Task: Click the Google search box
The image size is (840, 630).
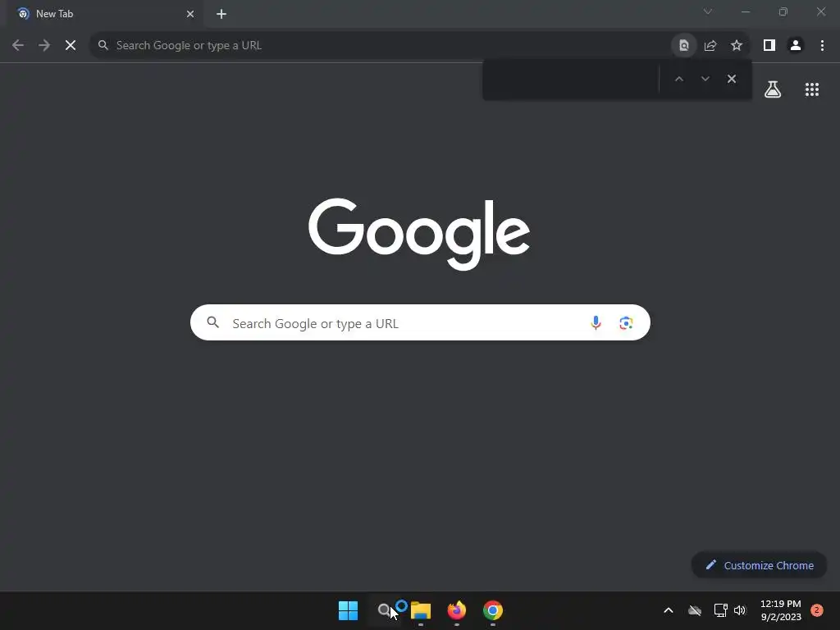Action: click(420, 322)
